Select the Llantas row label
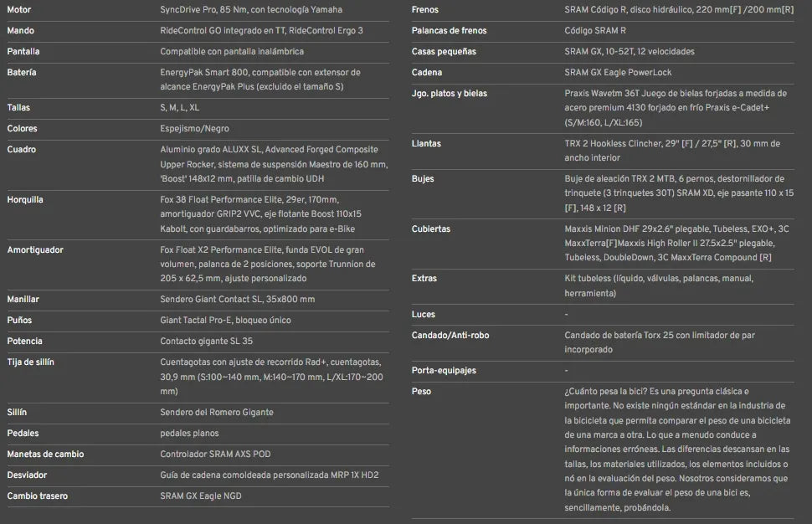The height and width of the screenshot is (524, 812). pos(426,144)
